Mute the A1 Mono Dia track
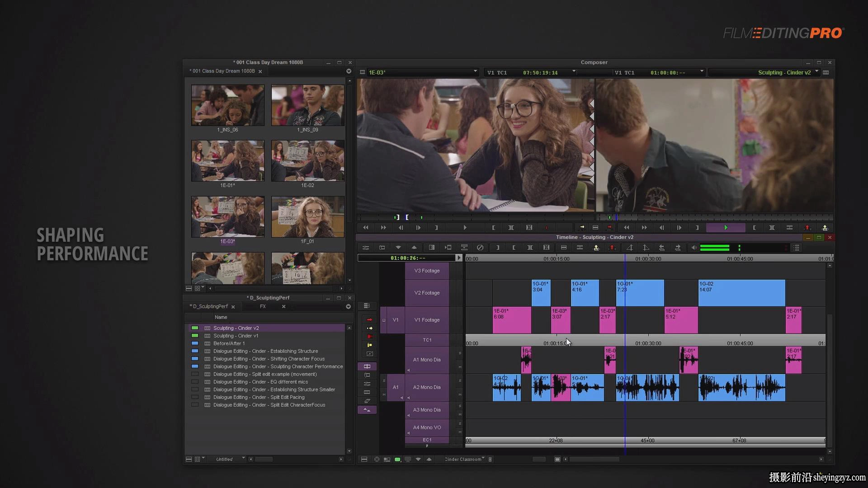Viewport: 868px width, 488px height. pyautogui.click(x=460, y=367)
